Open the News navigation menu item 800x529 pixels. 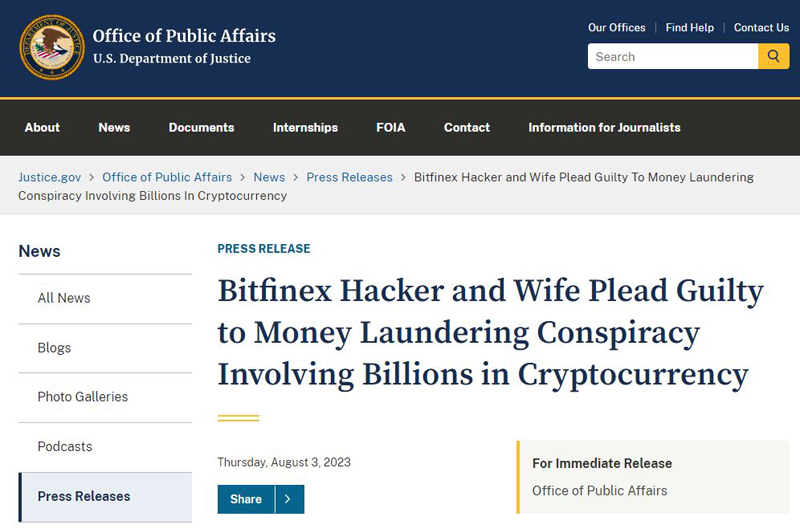click(114, 128)
